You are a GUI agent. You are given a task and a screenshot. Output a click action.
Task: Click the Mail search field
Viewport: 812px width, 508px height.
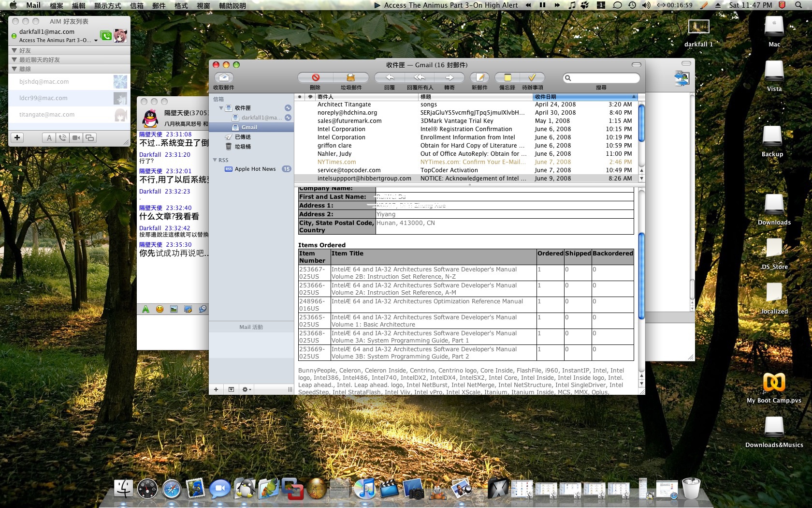(601, 78)
